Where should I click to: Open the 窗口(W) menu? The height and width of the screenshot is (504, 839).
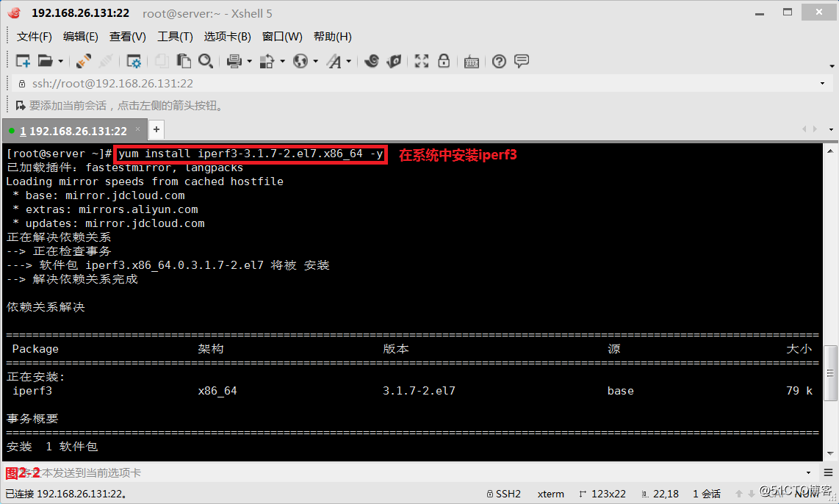tap(282, 37)
